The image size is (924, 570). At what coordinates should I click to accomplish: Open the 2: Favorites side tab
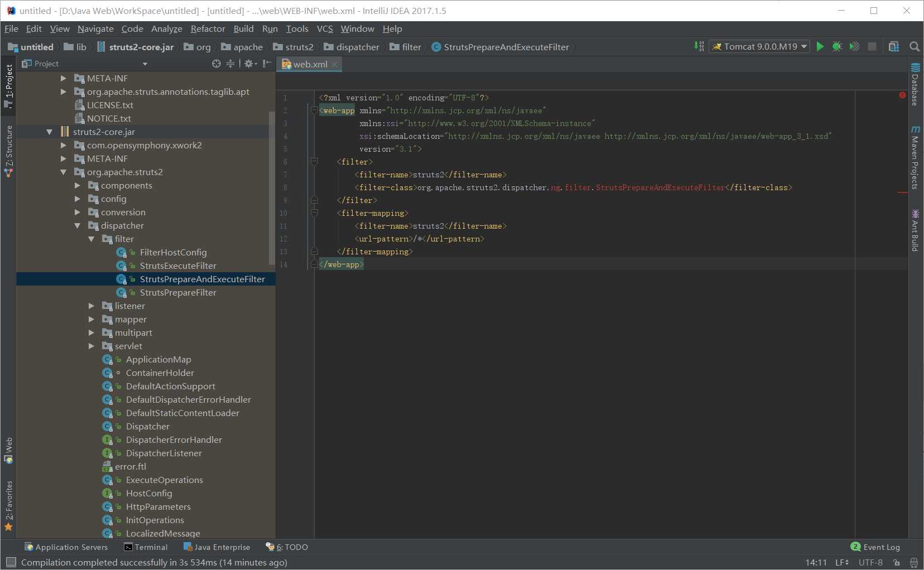(8, 505)
